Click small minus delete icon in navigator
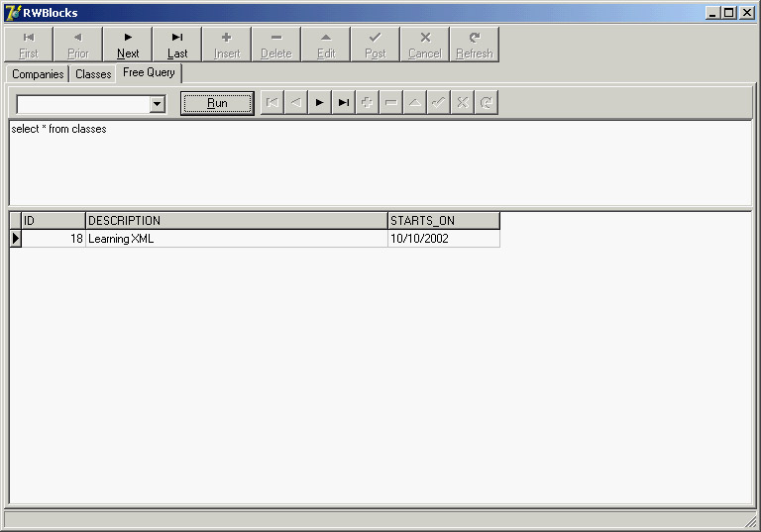This screenshot has height=532, width=761. (390, 103)
